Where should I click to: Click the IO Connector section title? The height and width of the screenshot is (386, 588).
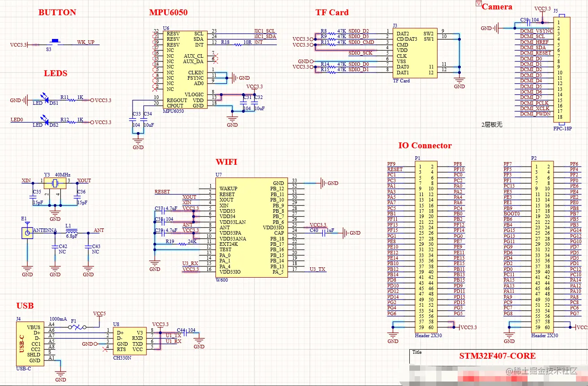(425, 146)
